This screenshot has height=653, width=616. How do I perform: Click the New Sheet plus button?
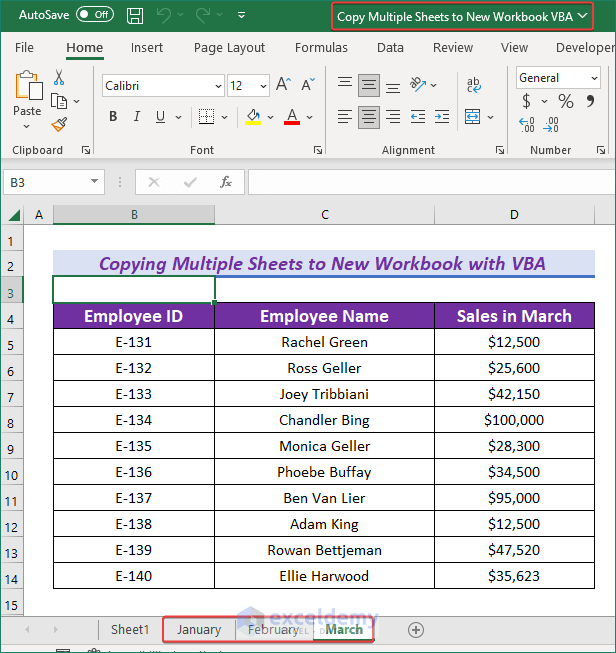click(416, 630)
